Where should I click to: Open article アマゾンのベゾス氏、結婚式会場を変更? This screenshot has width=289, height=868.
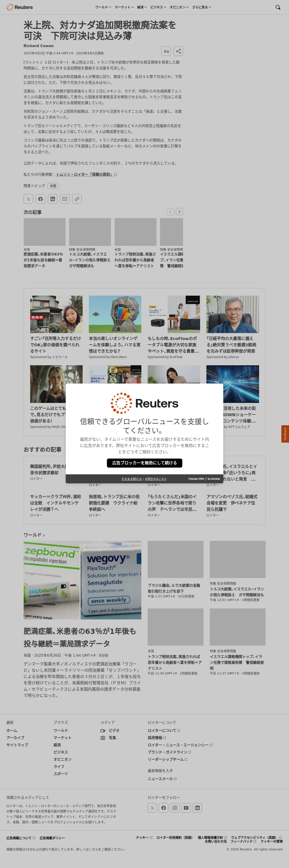click(232, 503)
